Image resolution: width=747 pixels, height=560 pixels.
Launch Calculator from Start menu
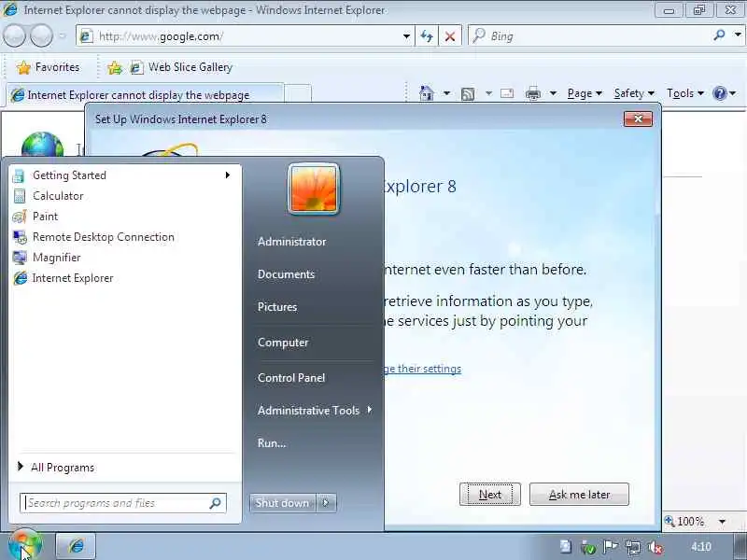(x=124, y=196)
